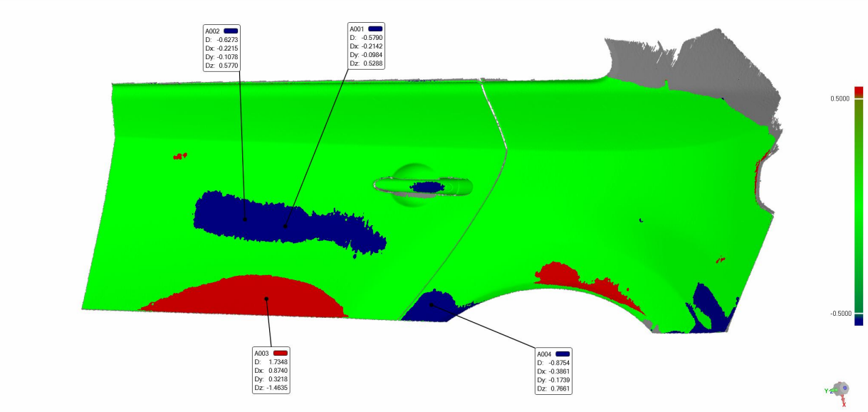Screen dimensions: 868x412
Task: Click the blue swatch in annotation A004
Action: [563, 354]
